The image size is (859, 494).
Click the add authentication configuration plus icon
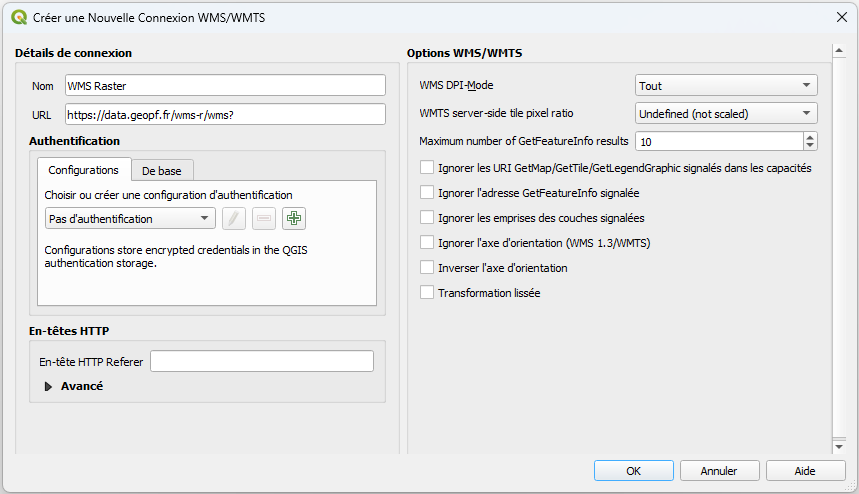[294, 219]
